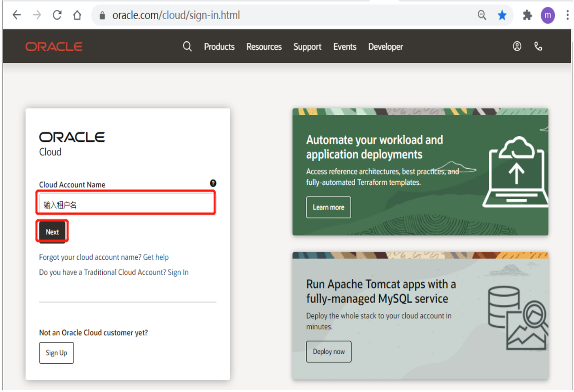Screen dimensions: 574x392
Task: Click the Sign Up button
Action: coord(57,353)
